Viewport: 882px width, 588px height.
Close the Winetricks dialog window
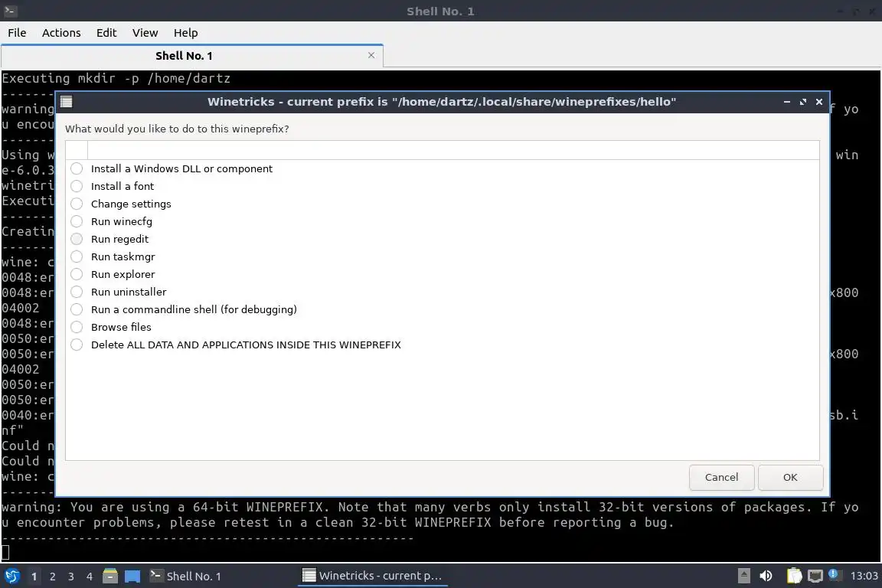[819, 102]
